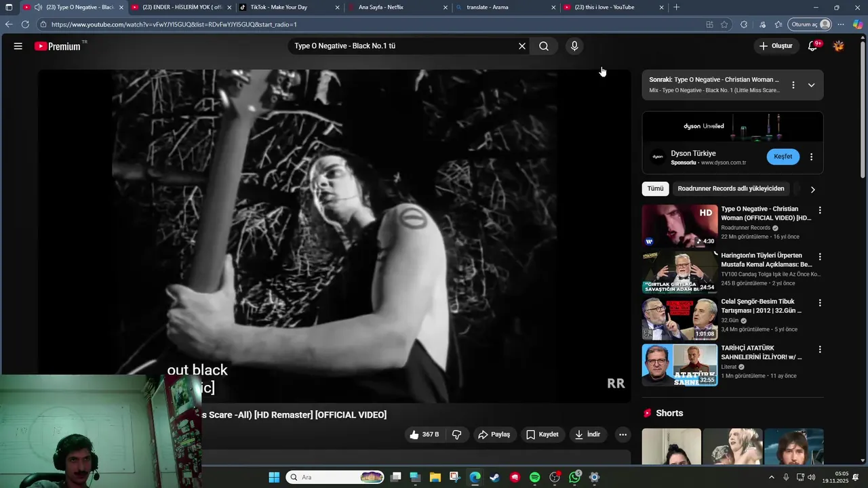868x488 pixels.
Task: Switch to ENDER - HİSLERİM YOK tab
Action: tap(182, 7)
